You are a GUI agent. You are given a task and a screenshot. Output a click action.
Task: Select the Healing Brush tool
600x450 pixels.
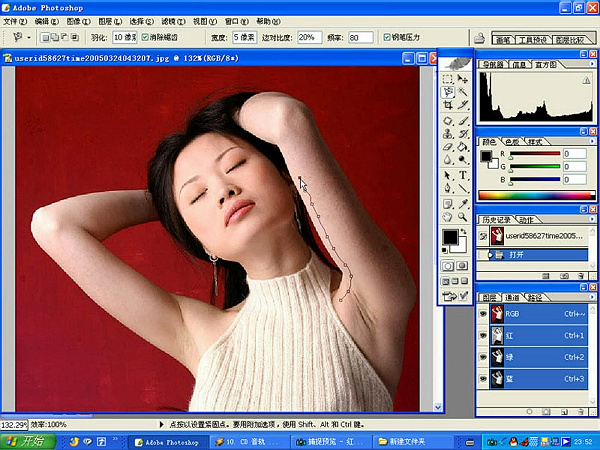448,121
